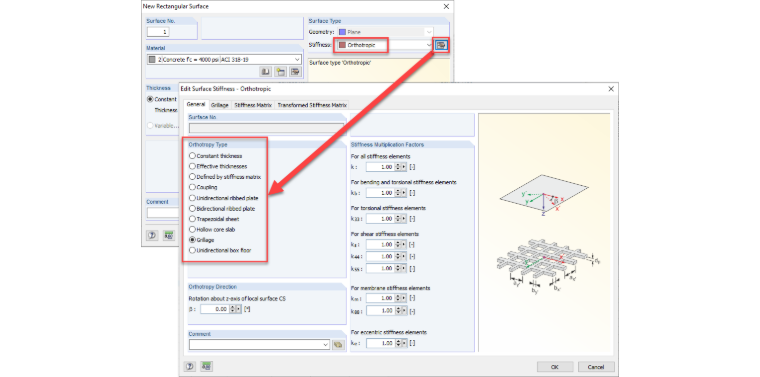Screen dimensions: 760x377
Task: Click edit material icon under Material dropdown
Action: (295, 72)
